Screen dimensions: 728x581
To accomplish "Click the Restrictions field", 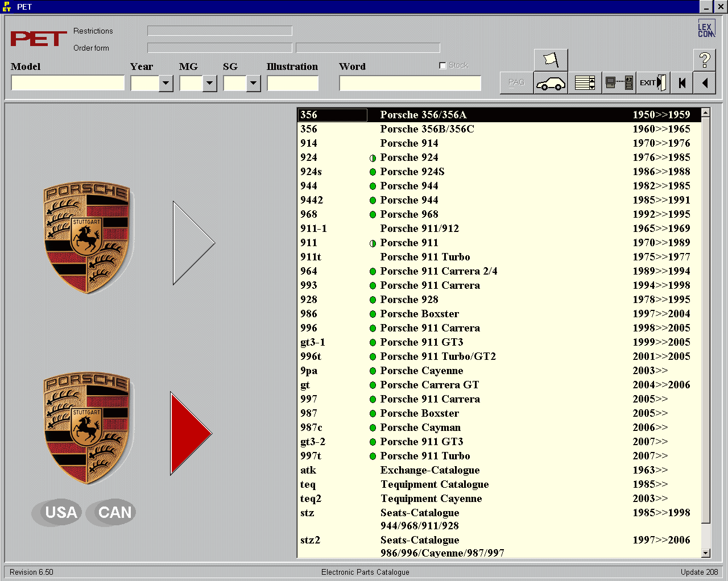I will tap(220, 31).
